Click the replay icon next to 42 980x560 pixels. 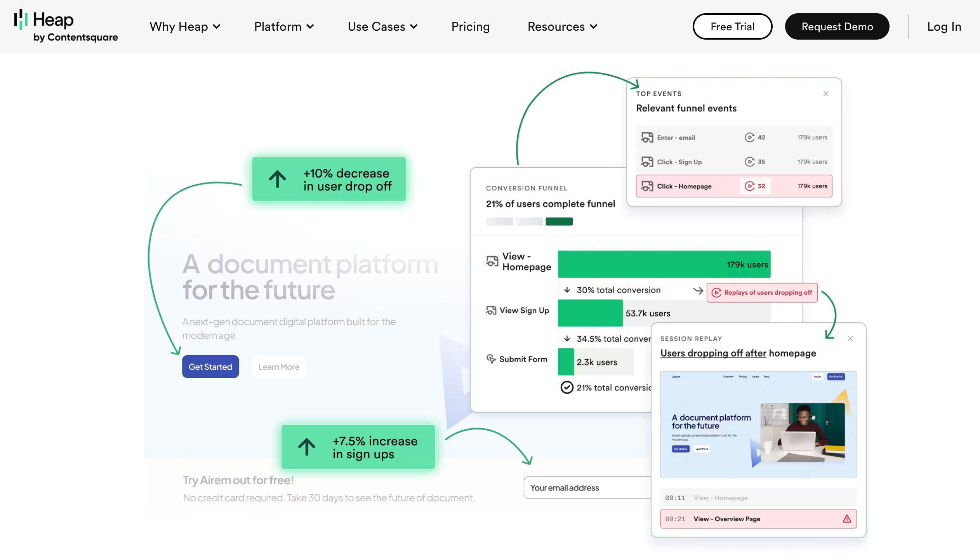[x=749, y=137]
